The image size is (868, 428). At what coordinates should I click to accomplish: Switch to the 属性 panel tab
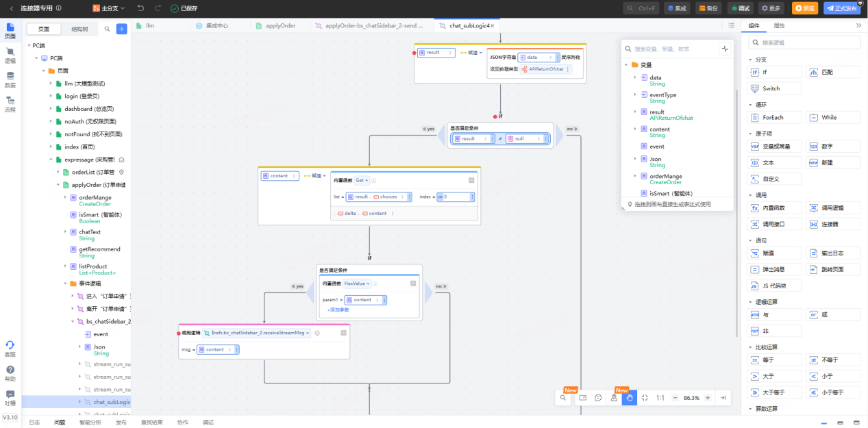tap(779, 25)
